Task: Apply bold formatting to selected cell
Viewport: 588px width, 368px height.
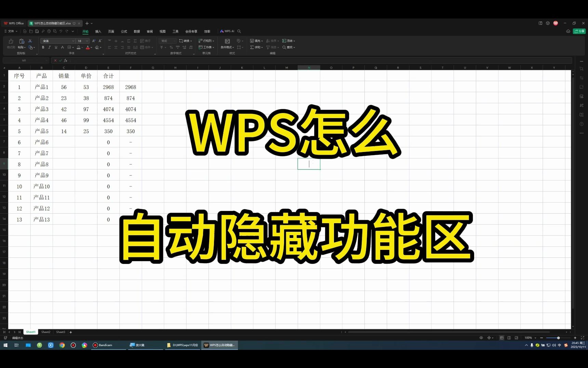Action: (43, 47)
